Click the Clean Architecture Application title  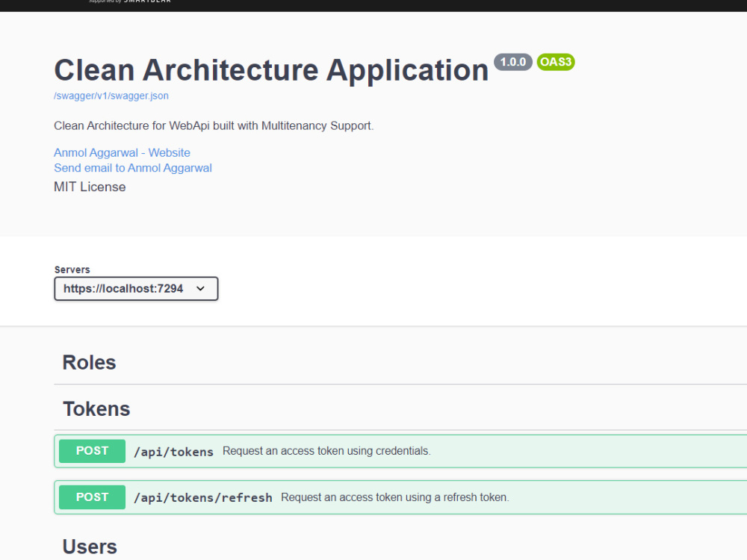tap(271, 70)
